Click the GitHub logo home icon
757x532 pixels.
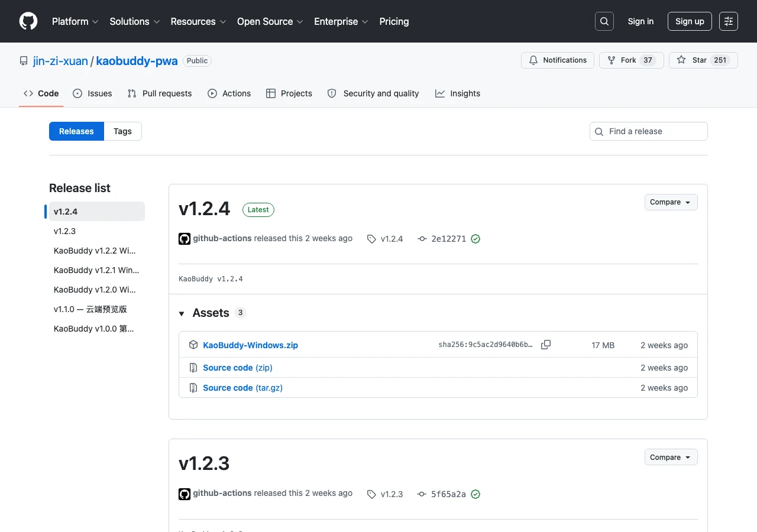click(28, 21)
